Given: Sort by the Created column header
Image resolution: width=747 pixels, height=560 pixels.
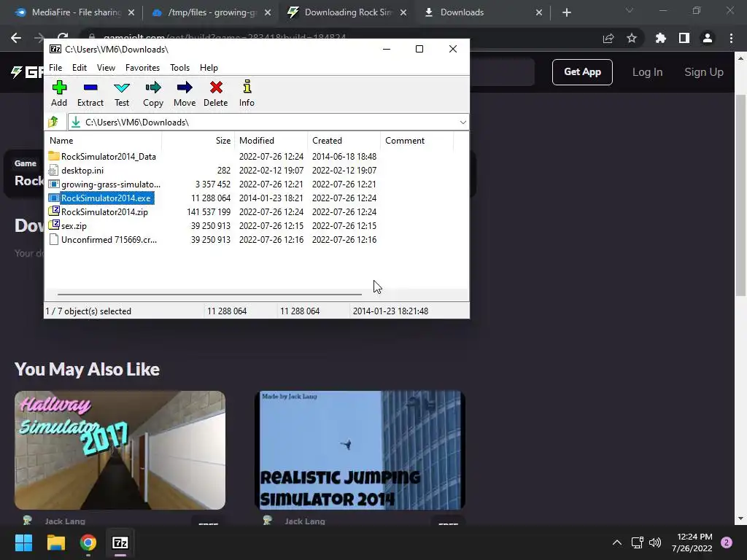Looking at the screenshot, I should click(x=344, y=141).
